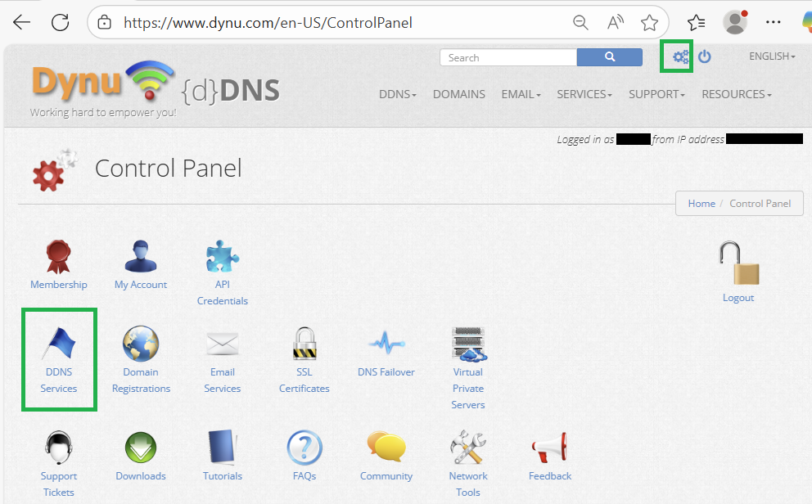
Task: Click the Downloads text link
Action: pyautogui.click(x=140, y=476)
